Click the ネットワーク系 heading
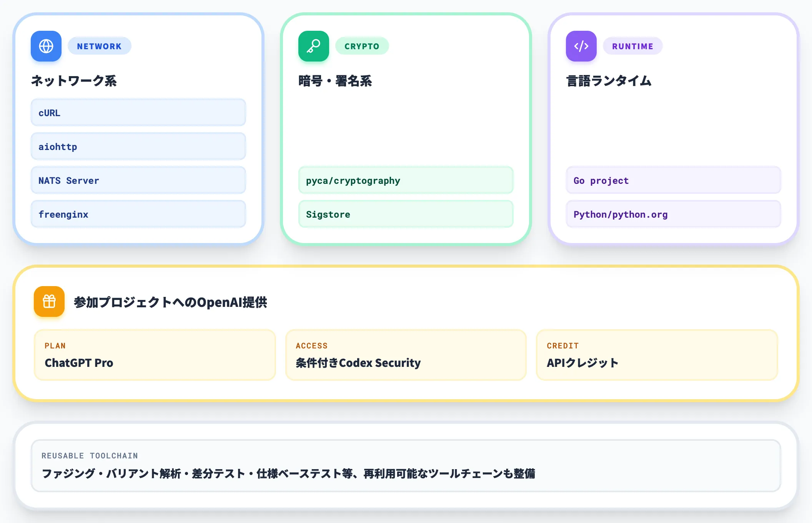Screen dimensions: 812x523 [x=74, y=81]
